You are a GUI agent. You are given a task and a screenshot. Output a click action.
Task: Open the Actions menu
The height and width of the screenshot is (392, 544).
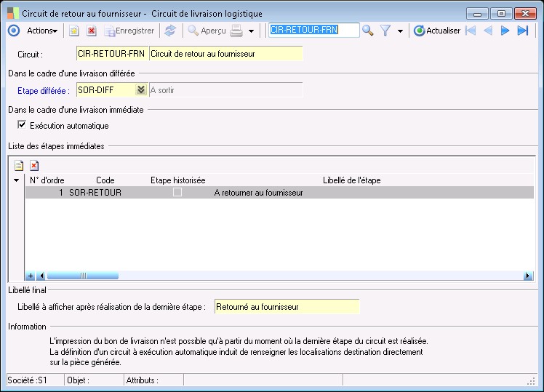41,31
